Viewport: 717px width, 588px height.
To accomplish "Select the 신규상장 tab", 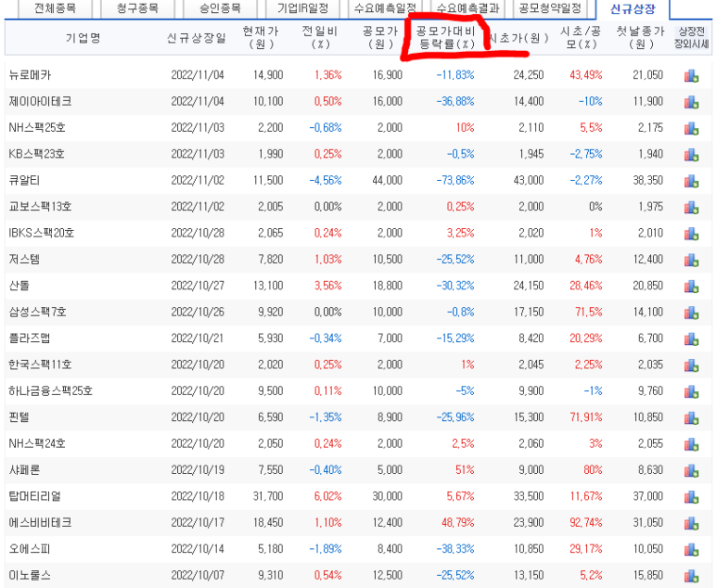I will click(633, 8).
